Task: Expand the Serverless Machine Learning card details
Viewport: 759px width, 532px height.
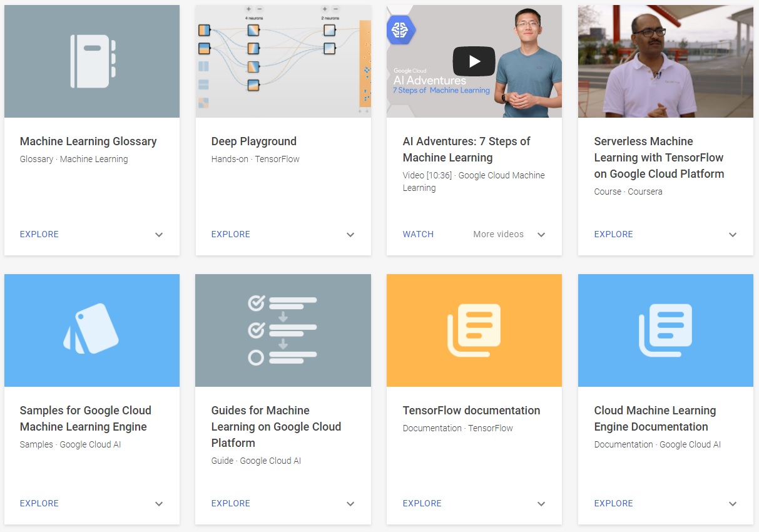Action: pos(733,235)
